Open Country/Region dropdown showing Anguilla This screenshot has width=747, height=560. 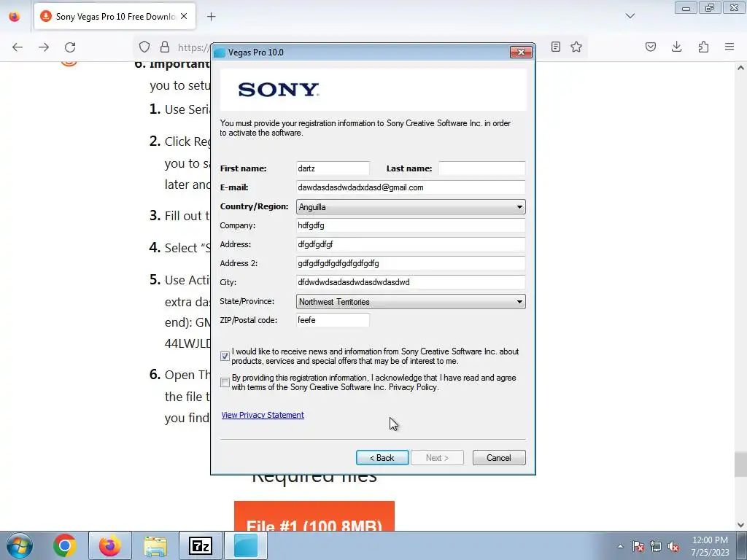(x=411, y=206)
